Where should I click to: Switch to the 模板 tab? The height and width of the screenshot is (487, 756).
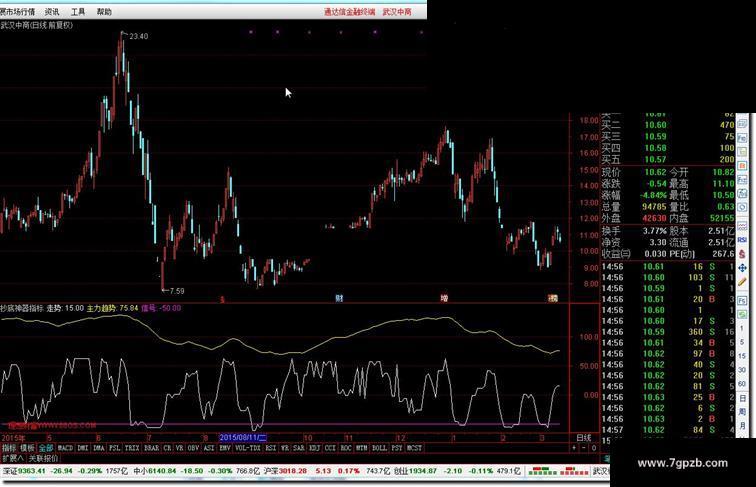pos(27,448)
